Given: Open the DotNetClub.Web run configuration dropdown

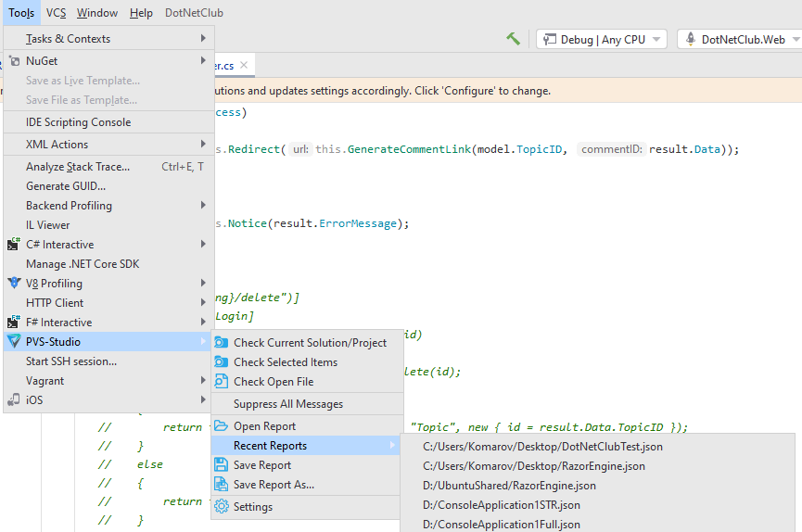Looking at the screenshot, I should click(x=738, y=40).
